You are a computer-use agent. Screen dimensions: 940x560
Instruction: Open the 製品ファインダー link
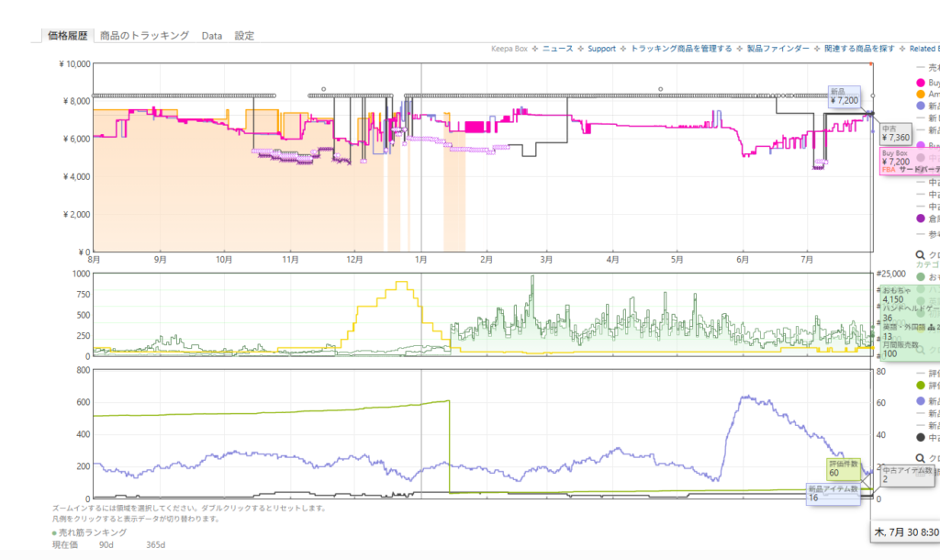778,49
